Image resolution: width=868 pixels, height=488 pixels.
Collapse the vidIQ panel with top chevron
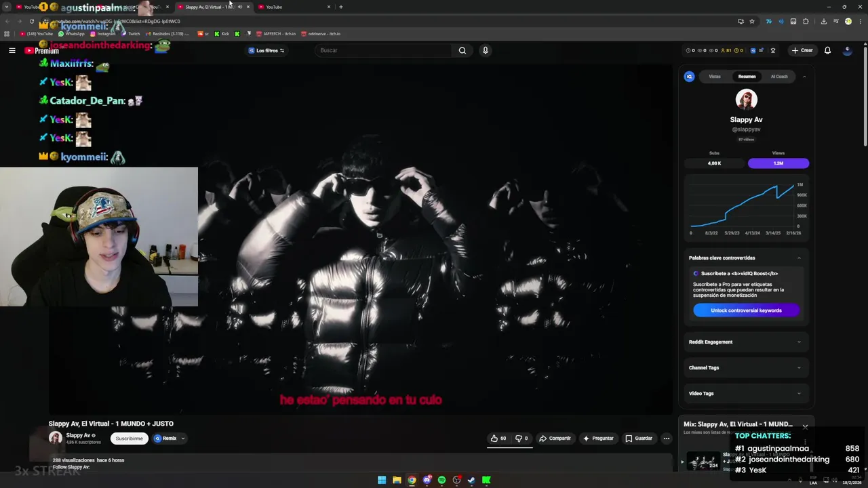[x=804, y=77]
